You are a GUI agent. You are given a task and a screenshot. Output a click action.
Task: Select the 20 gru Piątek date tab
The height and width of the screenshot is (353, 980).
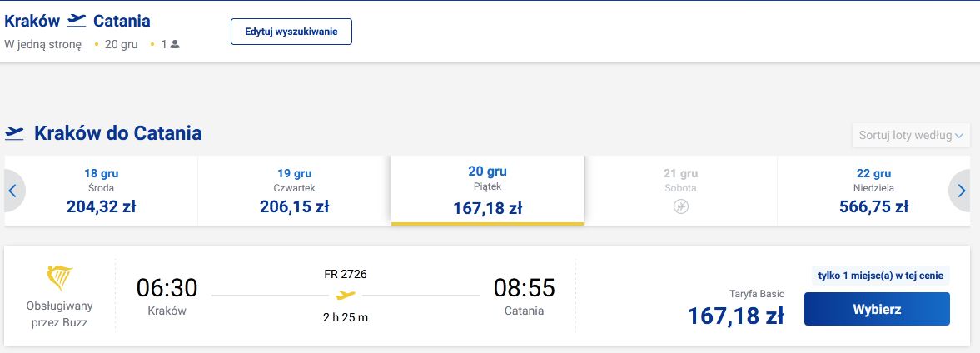pyautogui.click(x=487, y=191)
